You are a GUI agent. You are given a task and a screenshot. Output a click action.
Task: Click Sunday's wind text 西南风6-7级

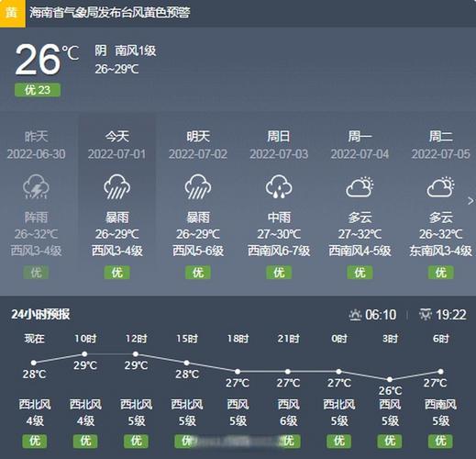[279, 251]
